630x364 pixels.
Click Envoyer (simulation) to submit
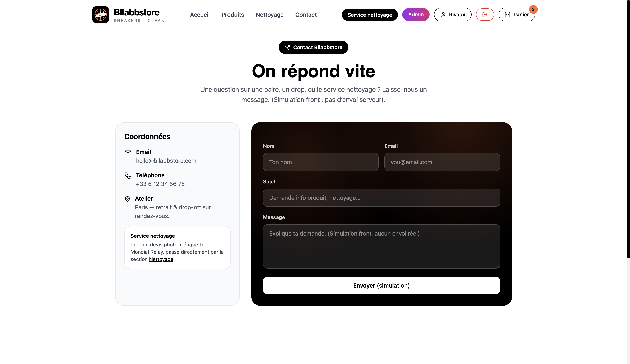coord(381,285)
